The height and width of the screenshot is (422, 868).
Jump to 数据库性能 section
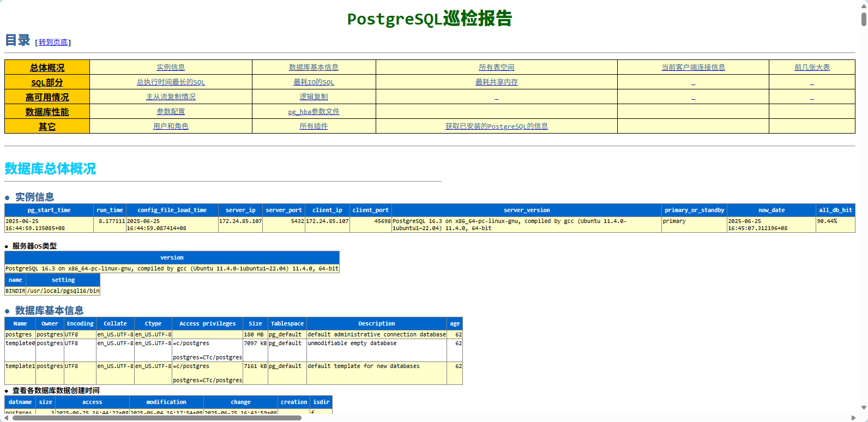click(47, 112)
